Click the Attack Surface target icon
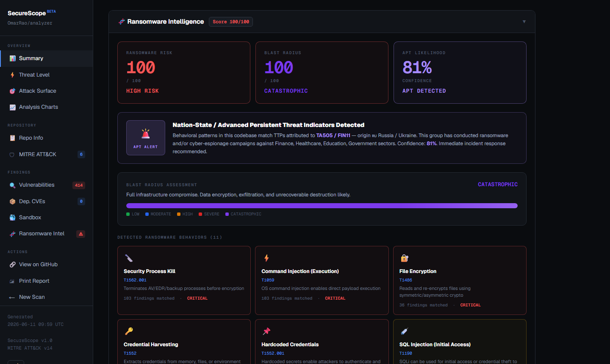The image size is (610, 364). (x=12, y=91)
